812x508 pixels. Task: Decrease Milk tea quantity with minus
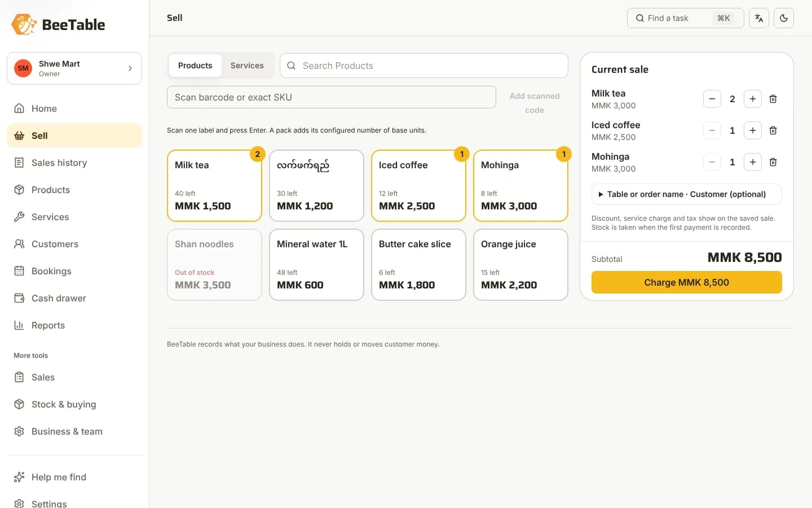[x=712, y=99]
